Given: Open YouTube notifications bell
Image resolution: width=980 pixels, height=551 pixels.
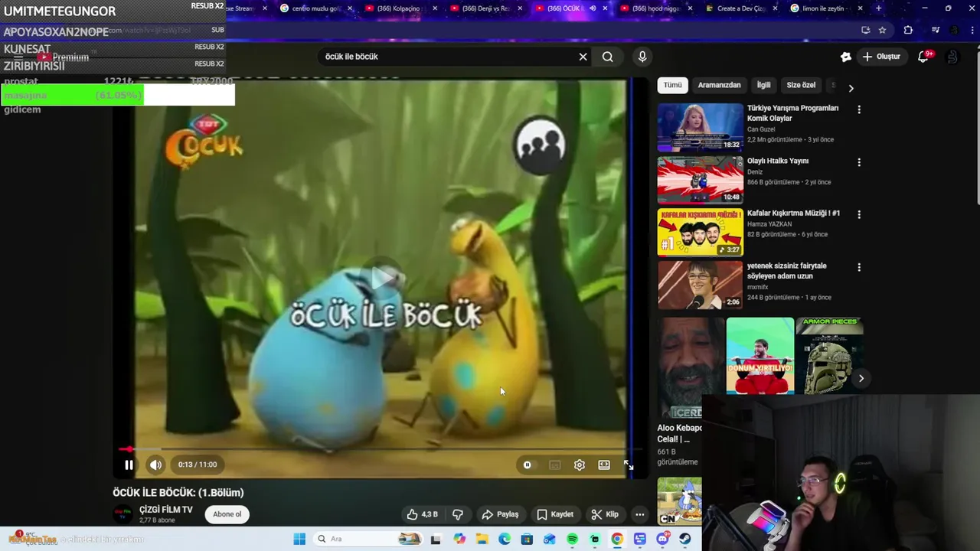Looking at the screenshot, I should click(x=923, y=57).
